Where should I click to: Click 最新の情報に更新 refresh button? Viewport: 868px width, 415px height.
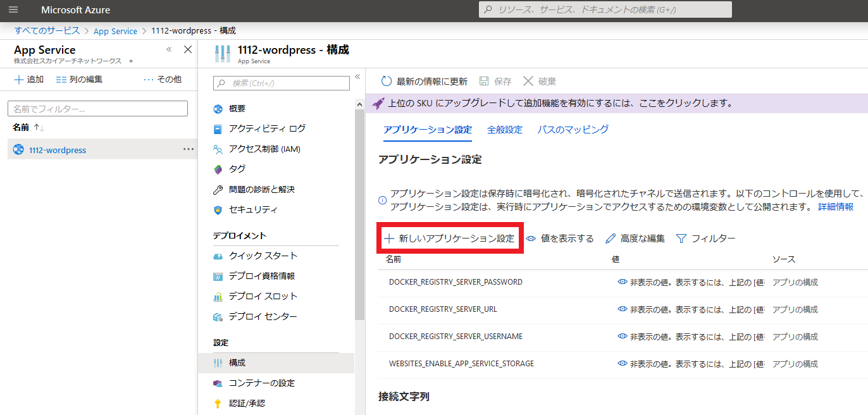(x=425, y=81)
